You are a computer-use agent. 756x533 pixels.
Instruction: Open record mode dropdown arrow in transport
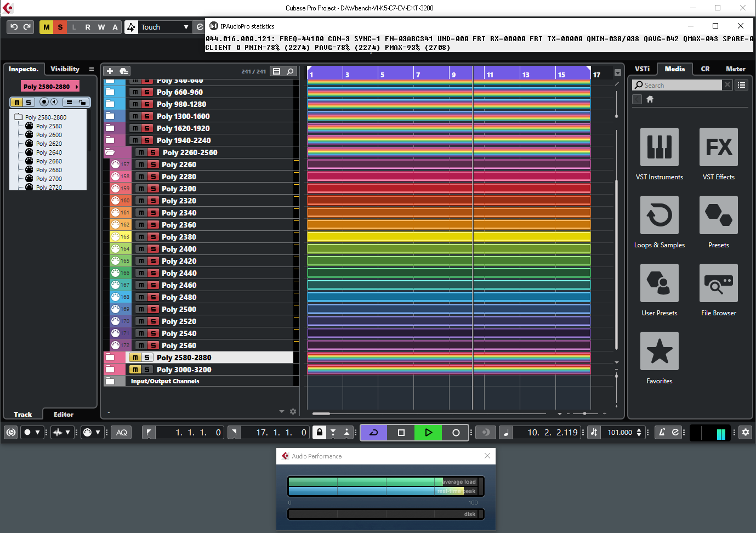click(x=37, y=432)
